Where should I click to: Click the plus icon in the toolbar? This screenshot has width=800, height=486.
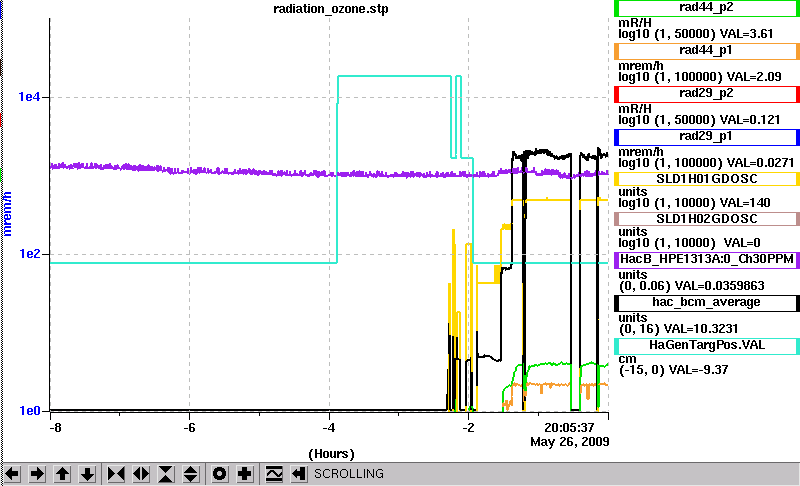244,474
